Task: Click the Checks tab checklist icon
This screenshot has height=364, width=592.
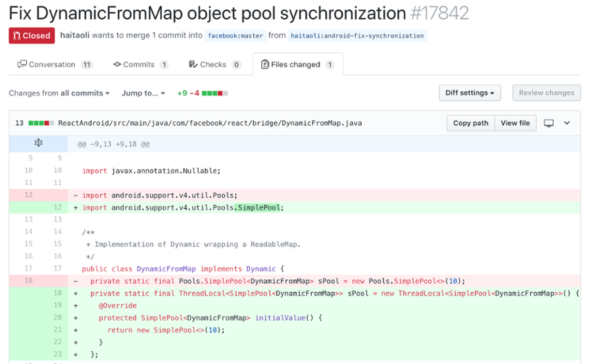Action: (x=193, y=64)
